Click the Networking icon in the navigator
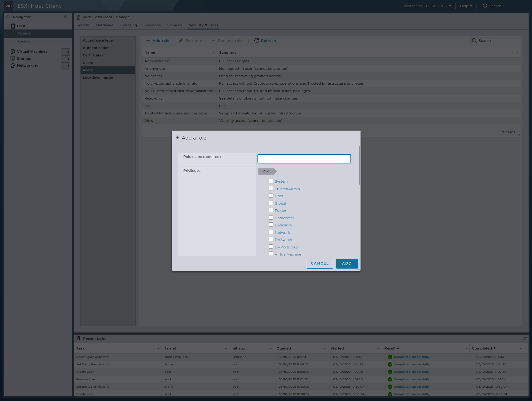532x401 pixels. (13, 65)
